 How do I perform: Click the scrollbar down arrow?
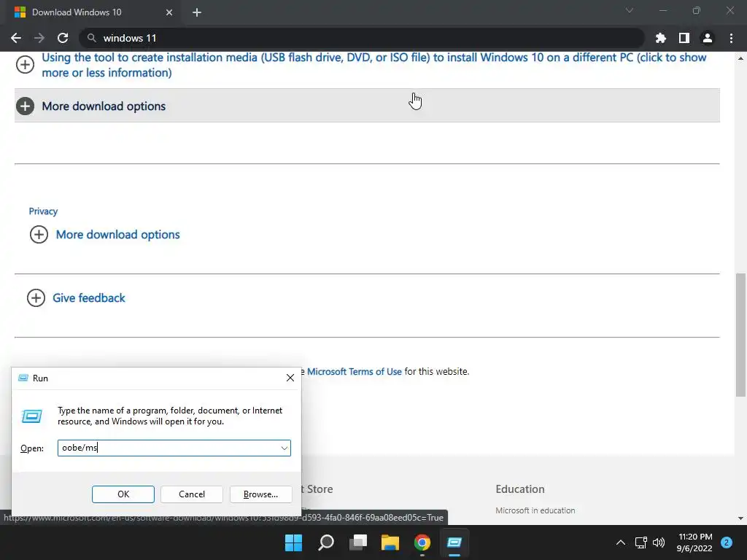[741, 518]
